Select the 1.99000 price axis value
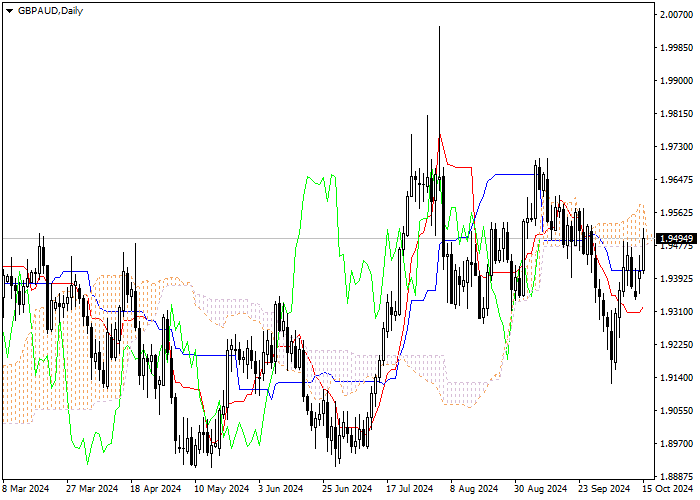The width and height of the screenshot is (700, 500). pyautogui.click(x=676, y=81)
